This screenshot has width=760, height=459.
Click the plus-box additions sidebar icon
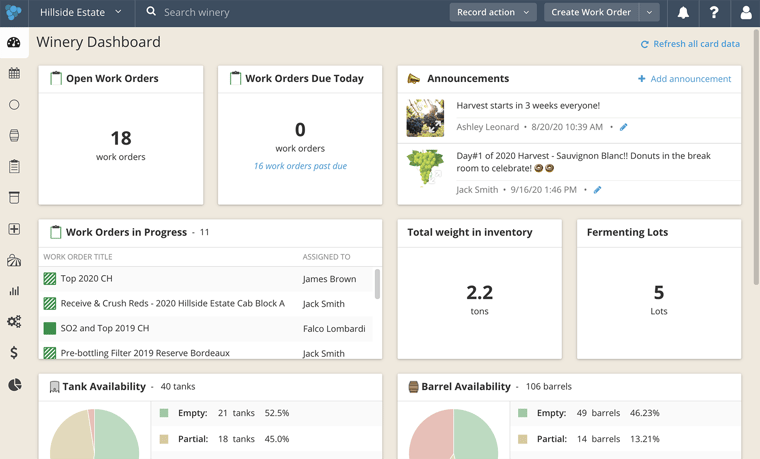coord(14,229)
